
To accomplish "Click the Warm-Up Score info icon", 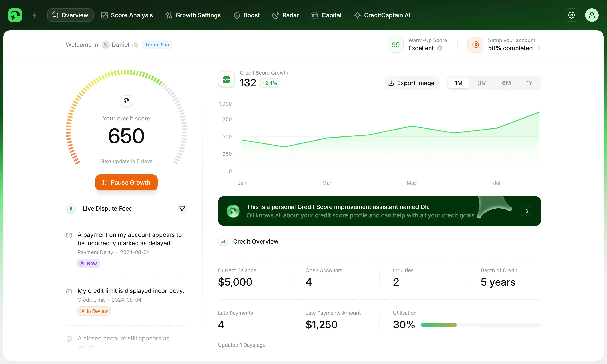I will pyautogui.click(x=440, y=48).
